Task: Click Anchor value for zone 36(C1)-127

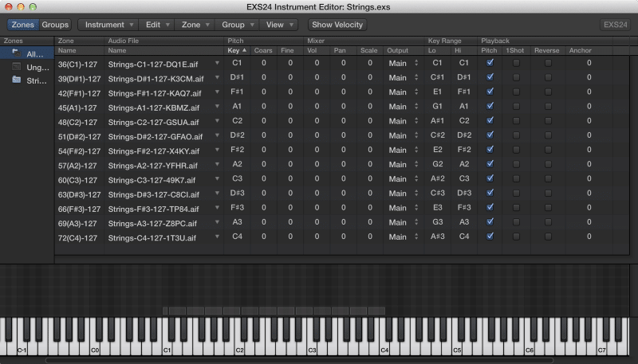Action: 589,63
